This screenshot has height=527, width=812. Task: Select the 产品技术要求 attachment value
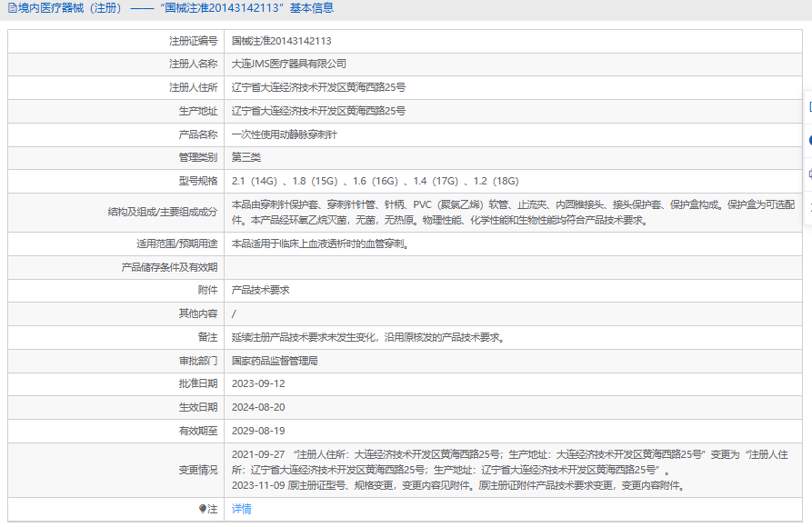pos(260,290)
